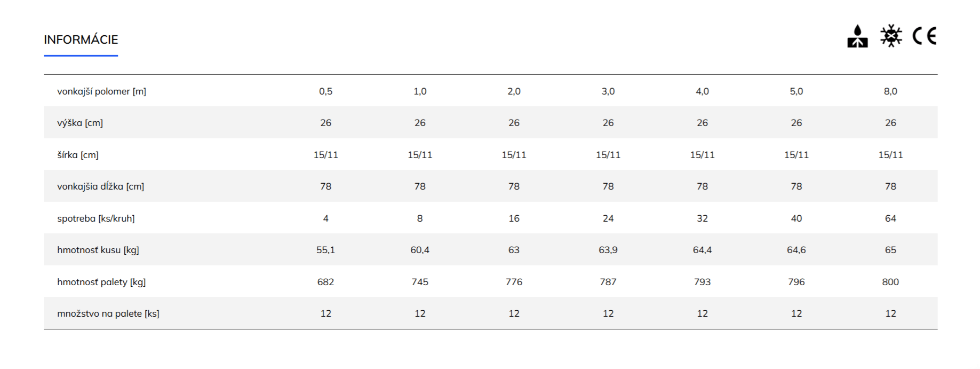980x369 pixels.
Task: Click the hmotnosť kusu [kg] label
Action: [x=98, y=250]
